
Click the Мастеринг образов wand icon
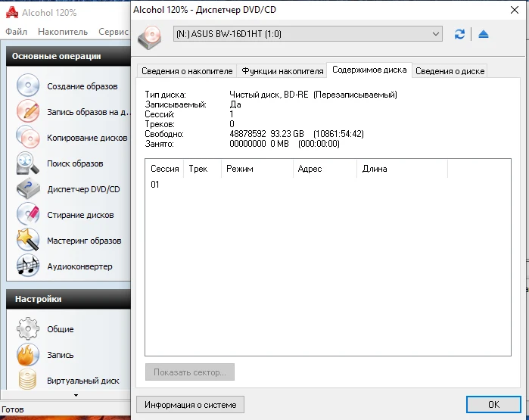(28, 240)
